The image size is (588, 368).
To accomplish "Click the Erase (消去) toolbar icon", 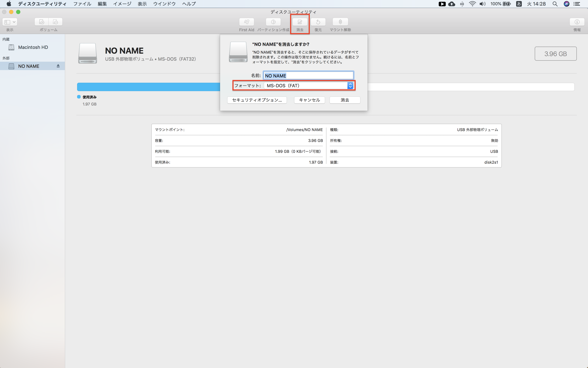I will [300, 22].
